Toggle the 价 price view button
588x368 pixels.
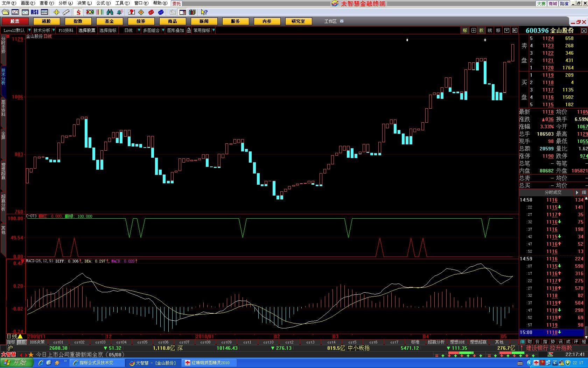[538, 342]
